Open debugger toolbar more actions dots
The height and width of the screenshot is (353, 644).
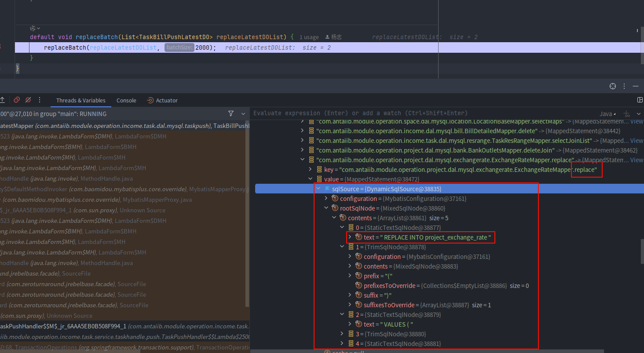point(40,100)
